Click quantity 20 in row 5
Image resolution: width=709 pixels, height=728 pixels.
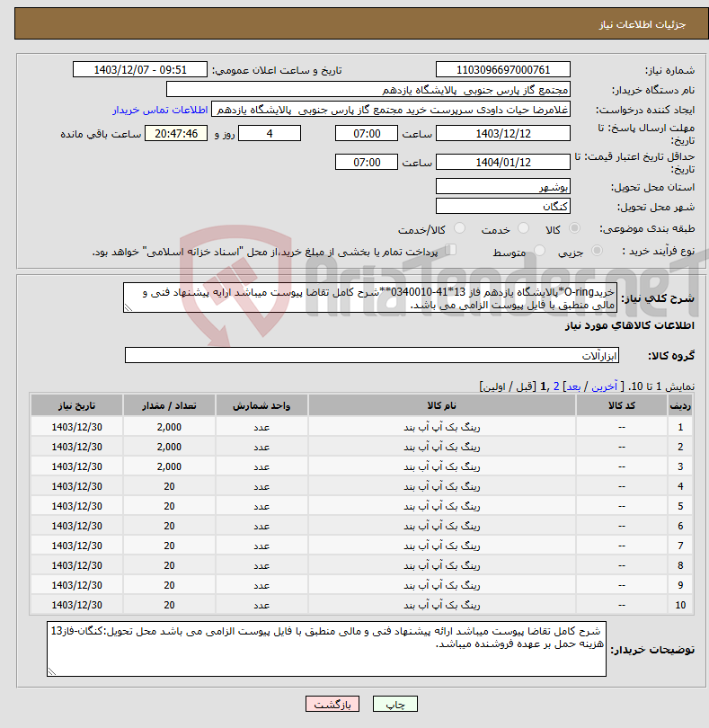click(169, 506)
